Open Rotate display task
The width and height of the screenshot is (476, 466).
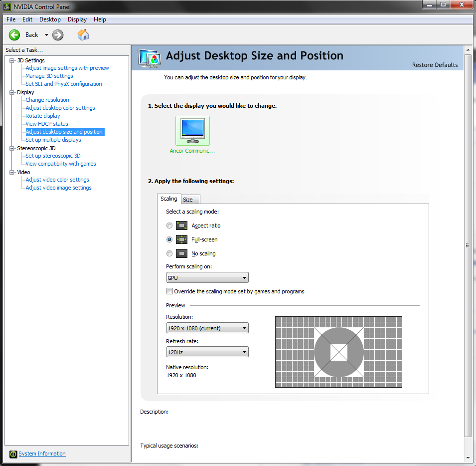tap(43, 116)
